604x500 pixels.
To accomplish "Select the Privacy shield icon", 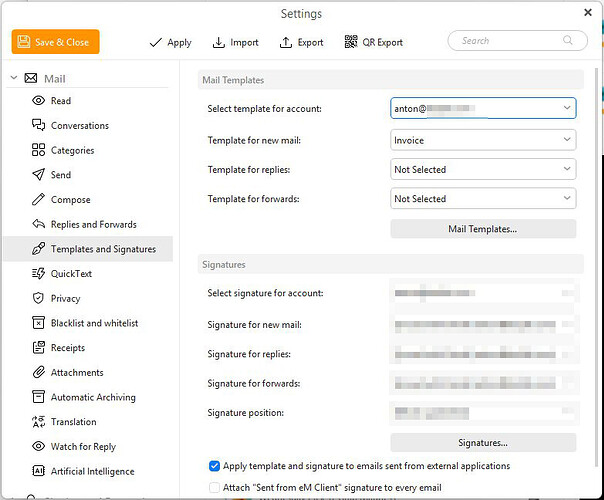I will point(39,298).
